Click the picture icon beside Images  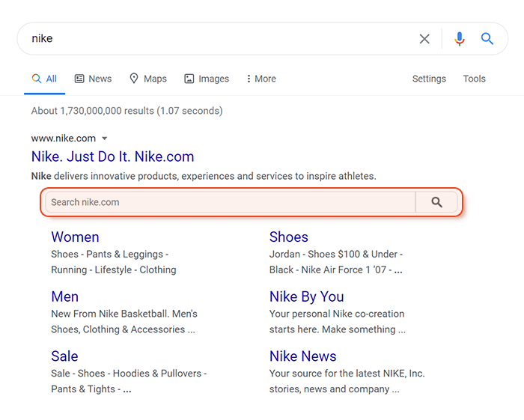[x=189, y=79]
